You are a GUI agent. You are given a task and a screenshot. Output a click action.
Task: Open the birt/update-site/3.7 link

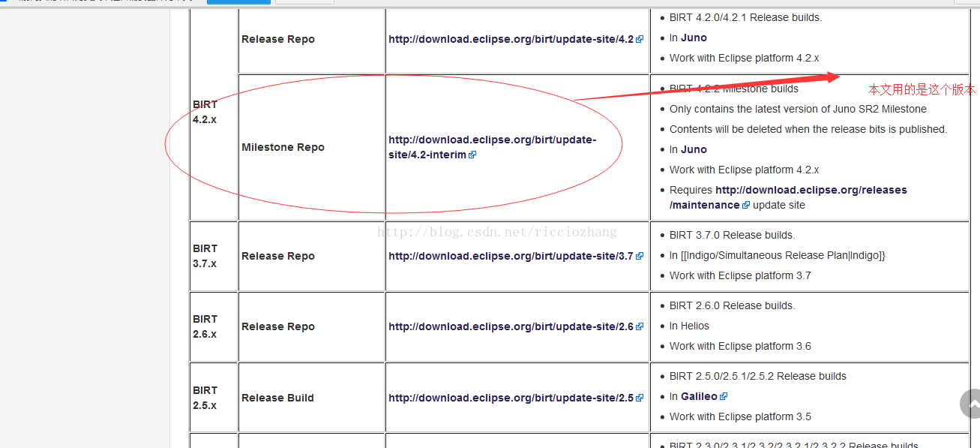click(511, 256)
